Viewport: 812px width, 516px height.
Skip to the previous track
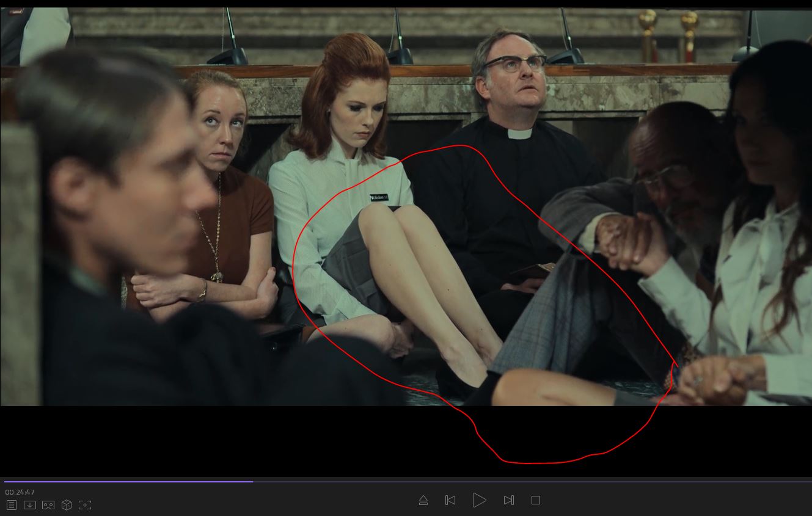pos(450,501)
